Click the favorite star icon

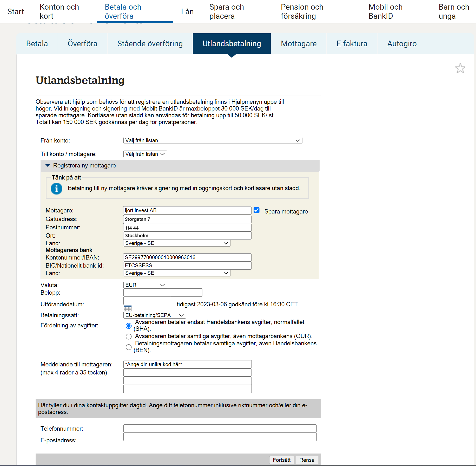460,68
